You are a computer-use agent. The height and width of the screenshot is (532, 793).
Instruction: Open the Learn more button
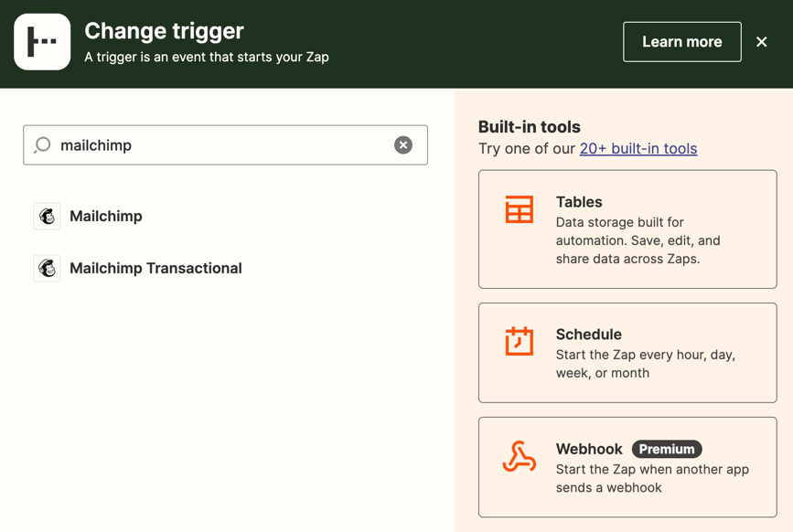click(x=681, y=42)
